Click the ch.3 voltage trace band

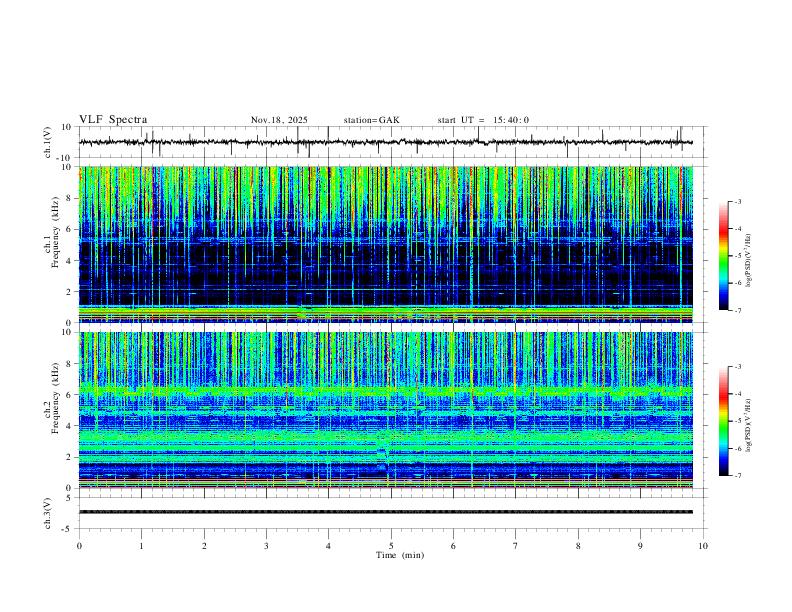386,512
